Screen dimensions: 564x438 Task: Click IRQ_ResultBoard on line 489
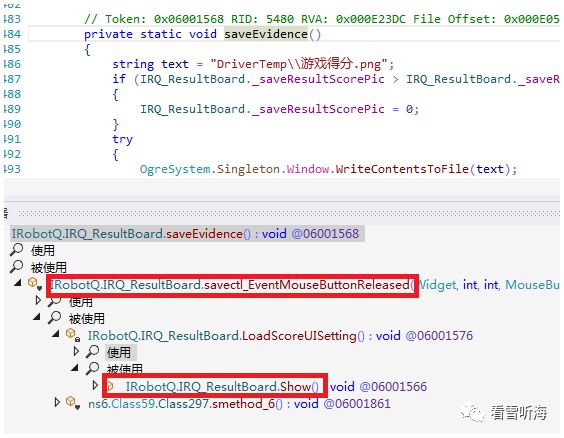[192, 109]
